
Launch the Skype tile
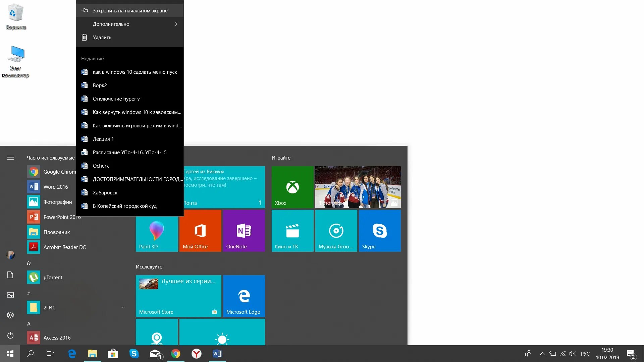379,231
